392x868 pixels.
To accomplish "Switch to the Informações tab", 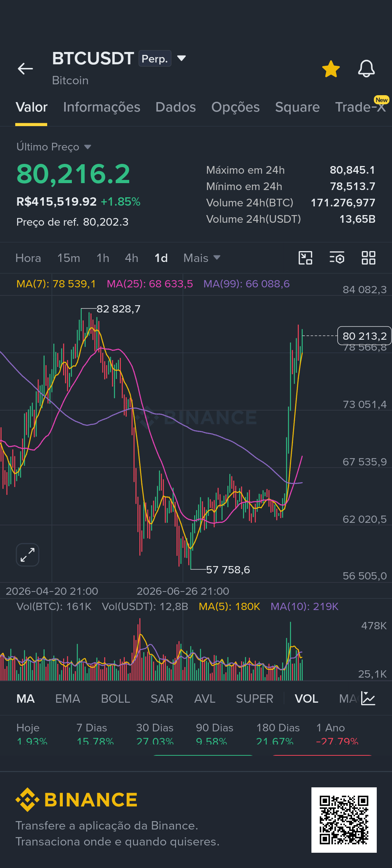I will [x=102, y=107].
